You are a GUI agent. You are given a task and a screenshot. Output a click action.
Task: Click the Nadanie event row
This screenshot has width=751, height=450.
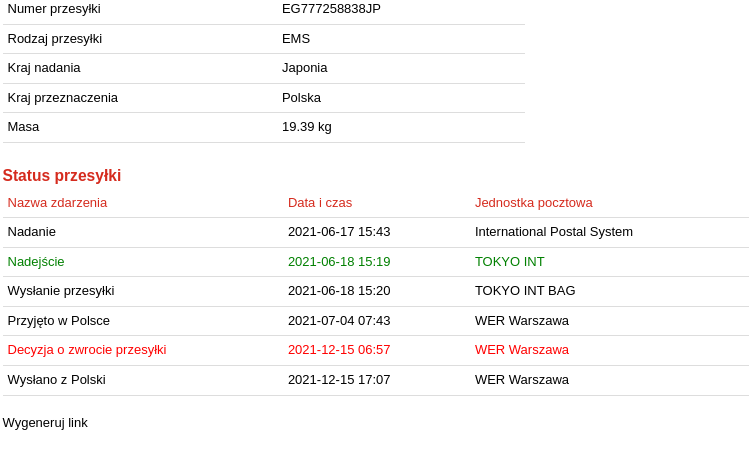pyautogui.click(x=32, y=232)
